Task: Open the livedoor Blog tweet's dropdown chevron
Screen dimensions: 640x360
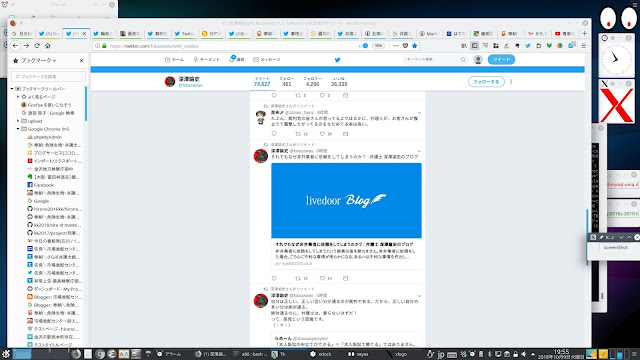Action: (419, 151)
